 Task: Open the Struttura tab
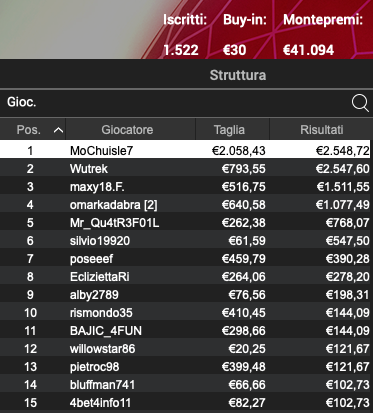point(238,75)
